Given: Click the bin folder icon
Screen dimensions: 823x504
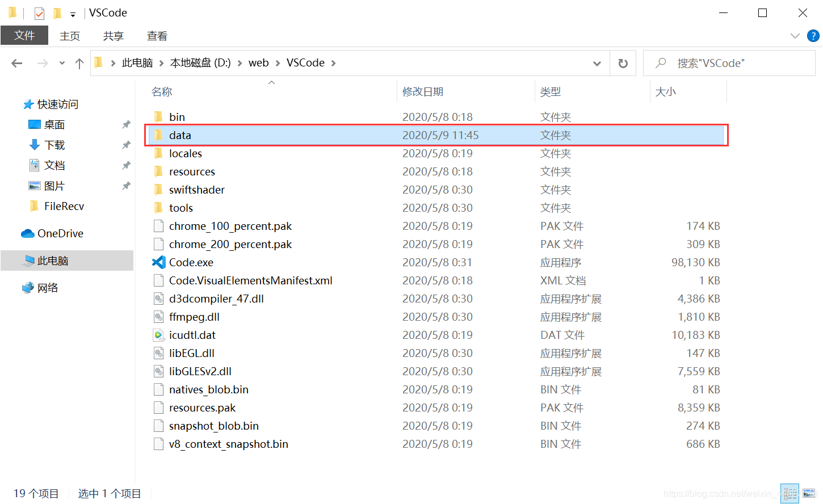Looking at the screenshot, I should [159, 117].
